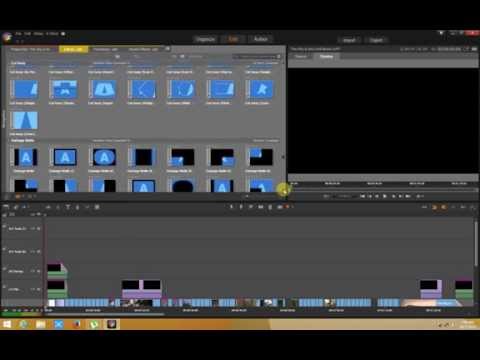This screenshot has width=480, height=360.
Task: Select the second track header in the timeline
Action: 23,252
